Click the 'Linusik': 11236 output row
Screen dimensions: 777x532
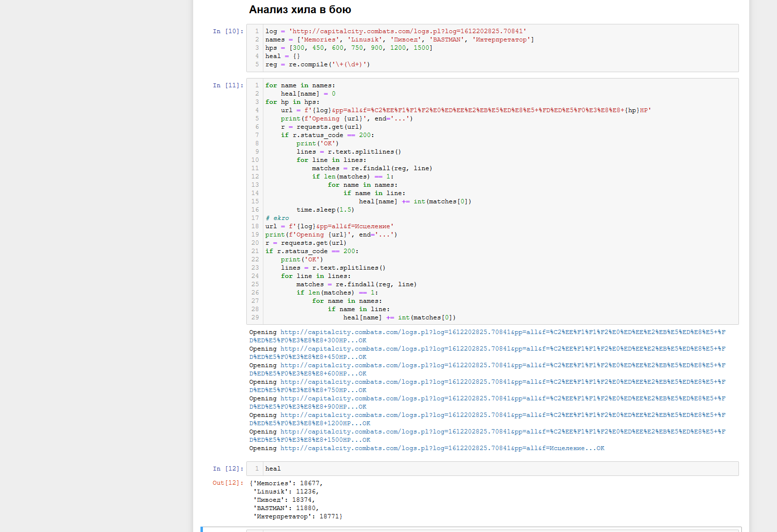tap(286, 492)
